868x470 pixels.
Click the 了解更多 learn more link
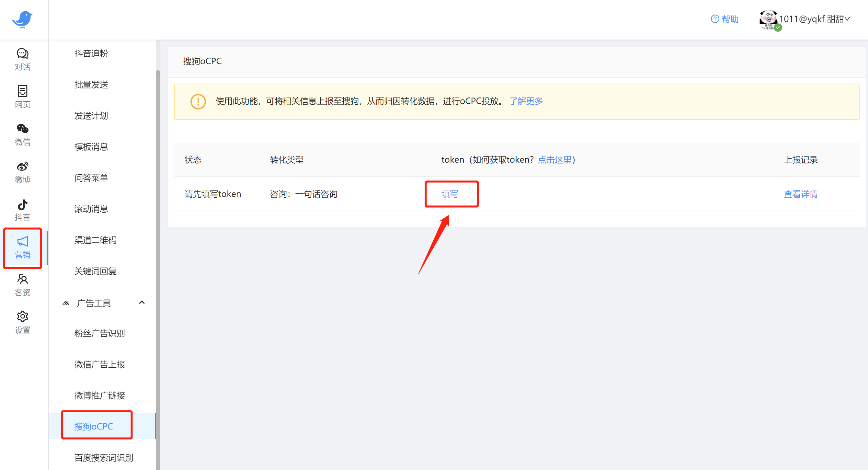point(526,101)
